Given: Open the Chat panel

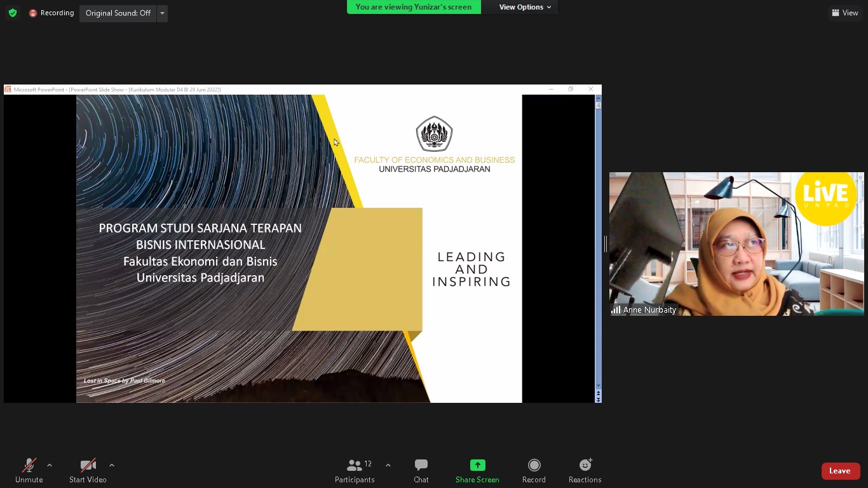Looking at the screenshot, I should point(421,471).
